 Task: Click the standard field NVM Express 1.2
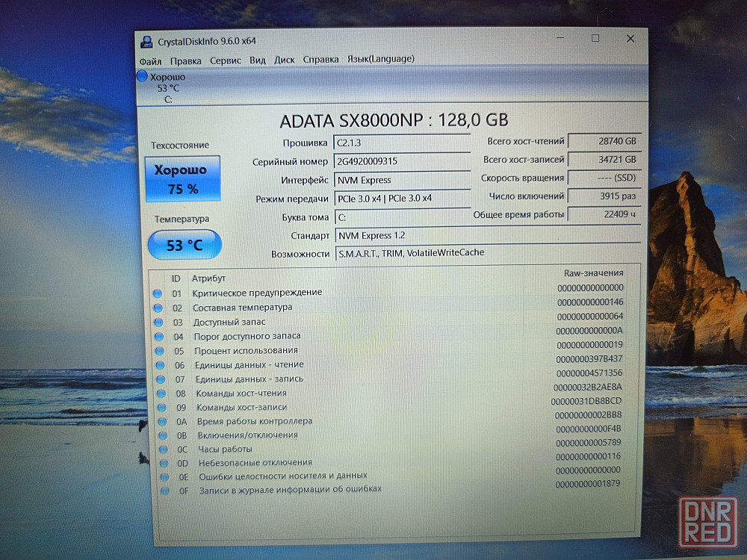click(488, 235)
